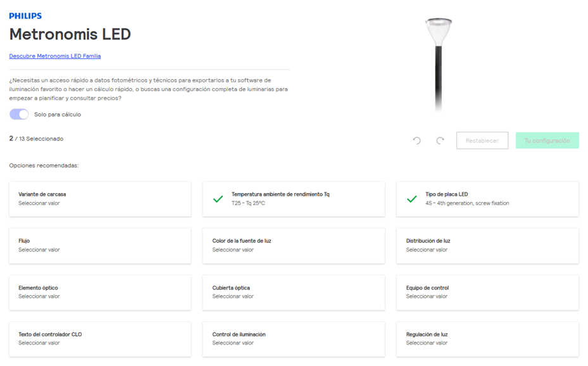Viewport: 588px width, 366px height.
Task: Toggle the Solo para cálculo switch
Action: 19,115
